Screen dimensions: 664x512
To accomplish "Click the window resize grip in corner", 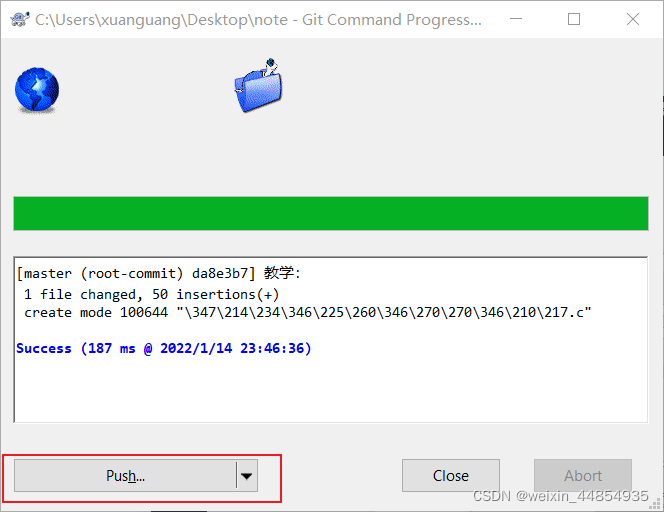I will [x=656, y=503].
